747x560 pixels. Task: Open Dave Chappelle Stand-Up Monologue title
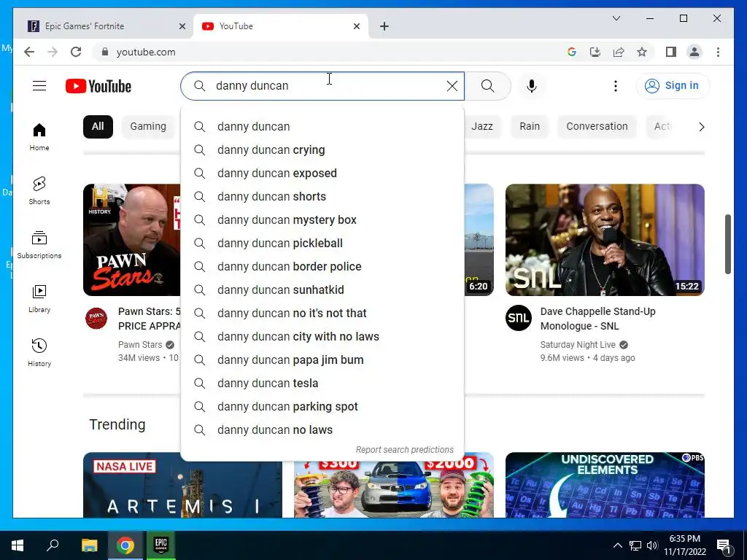598,319
